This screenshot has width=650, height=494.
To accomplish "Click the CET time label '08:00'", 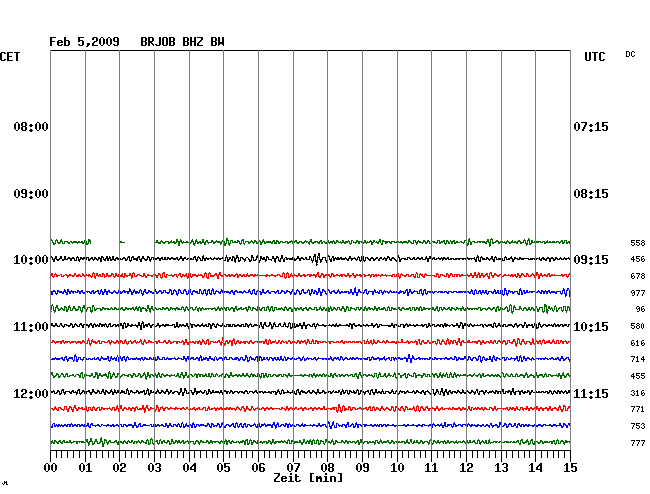I will pyautogui.click(x=31, y=127).
